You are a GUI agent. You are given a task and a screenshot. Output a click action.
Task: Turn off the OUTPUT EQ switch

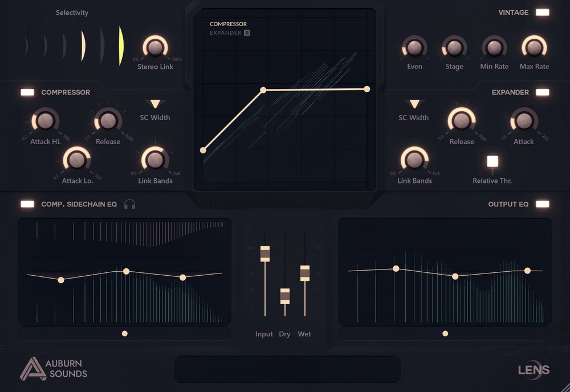[x=542, y=204]
